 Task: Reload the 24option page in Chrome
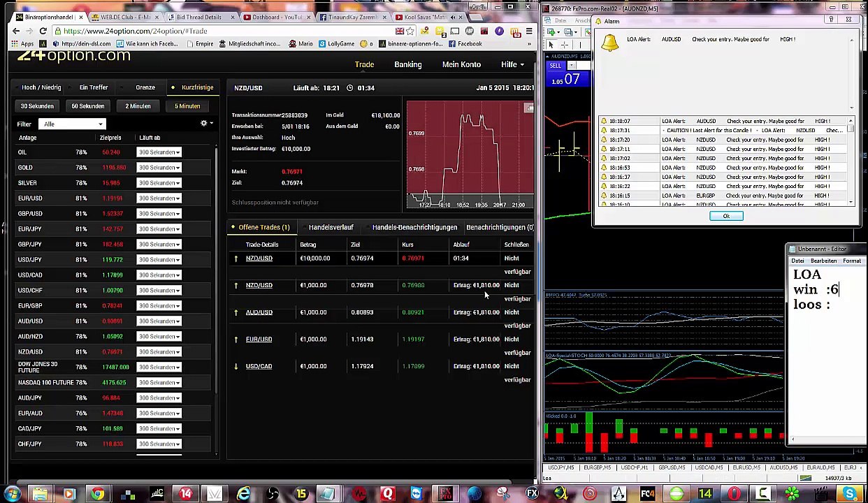point(43,31)
